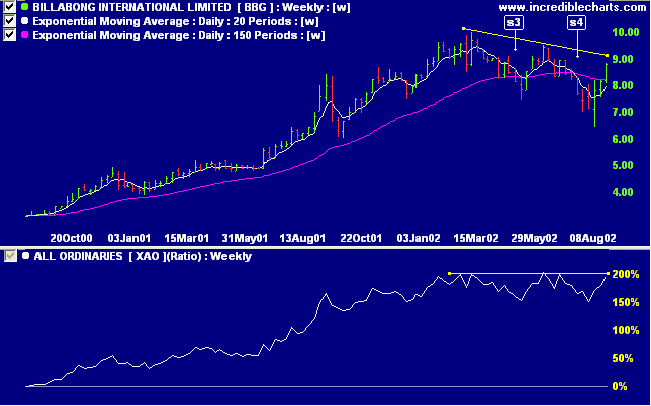Click the 150 Periods Exponential Moving Average label

click(x=179, y=35)
